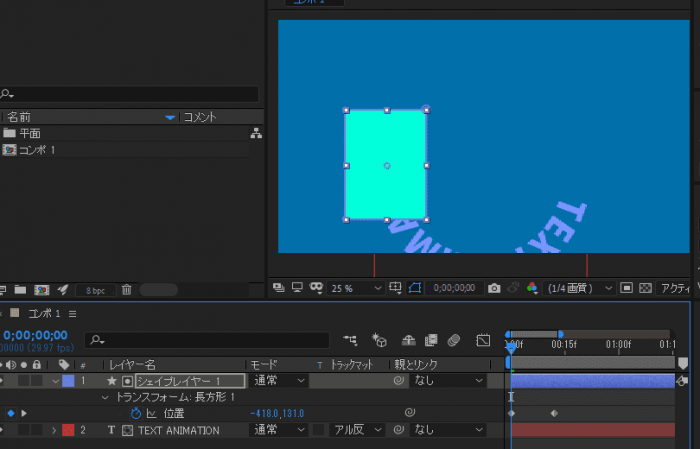The image size is (700, 449).
Task: Click the Show Snapshot icon
Action: click(x=513, y=288)
